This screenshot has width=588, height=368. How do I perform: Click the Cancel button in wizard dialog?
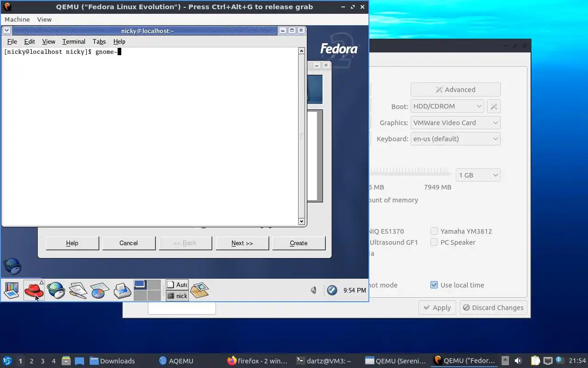(x=129, y=243)
